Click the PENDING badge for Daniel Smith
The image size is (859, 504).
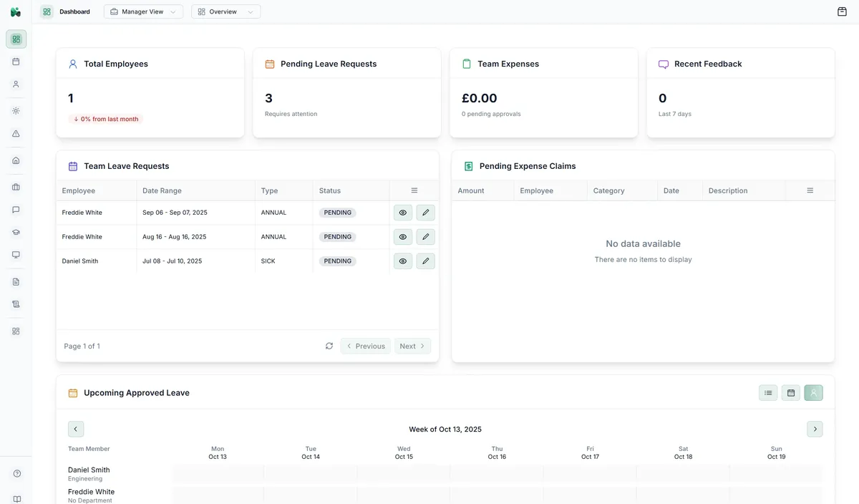pyautogui.click(x=338, y=261)
